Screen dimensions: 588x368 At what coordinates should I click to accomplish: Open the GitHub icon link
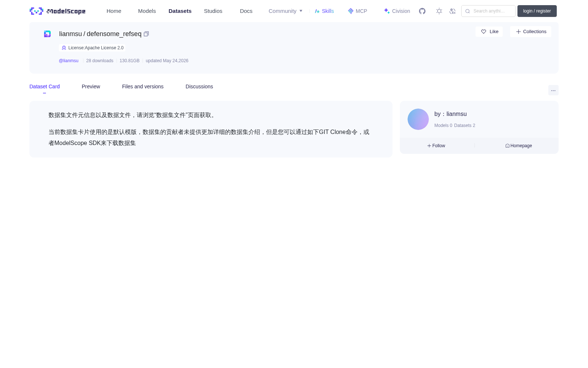click(x=422, y=11)
